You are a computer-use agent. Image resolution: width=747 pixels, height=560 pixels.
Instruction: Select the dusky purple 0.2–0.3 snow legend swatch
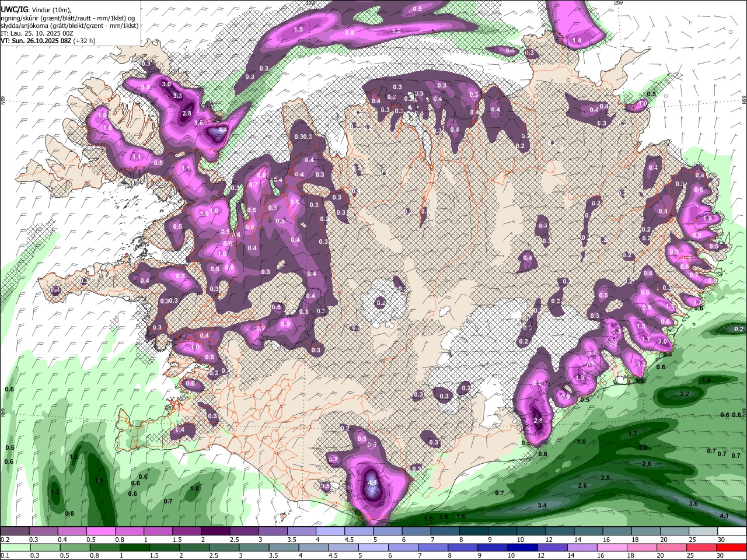[15, 531]
